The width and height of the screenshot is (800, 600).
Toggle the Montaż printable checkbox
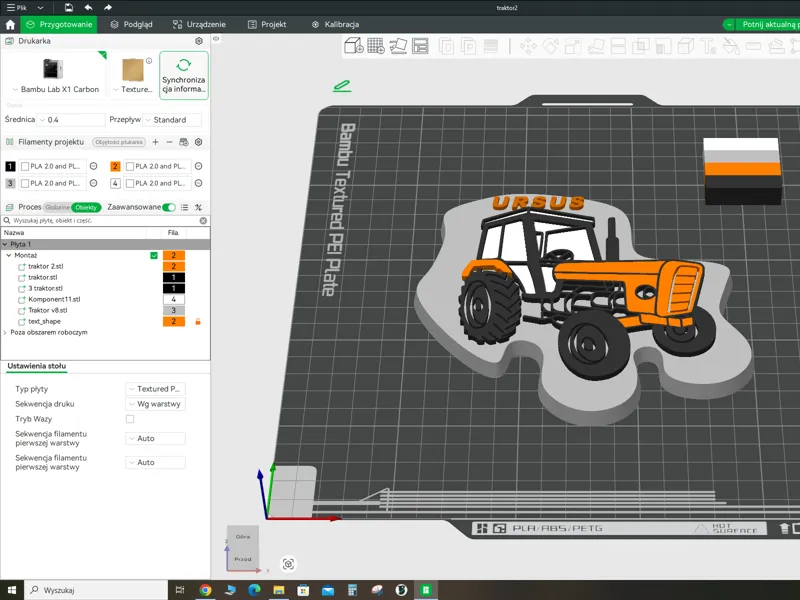154,255
